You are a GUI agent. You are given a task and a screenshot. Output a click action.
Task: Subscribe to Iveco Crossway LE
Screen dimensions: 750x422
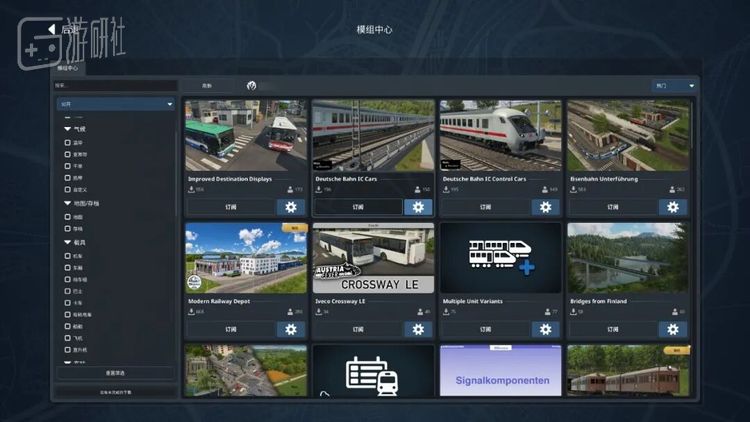coord(358,329)
